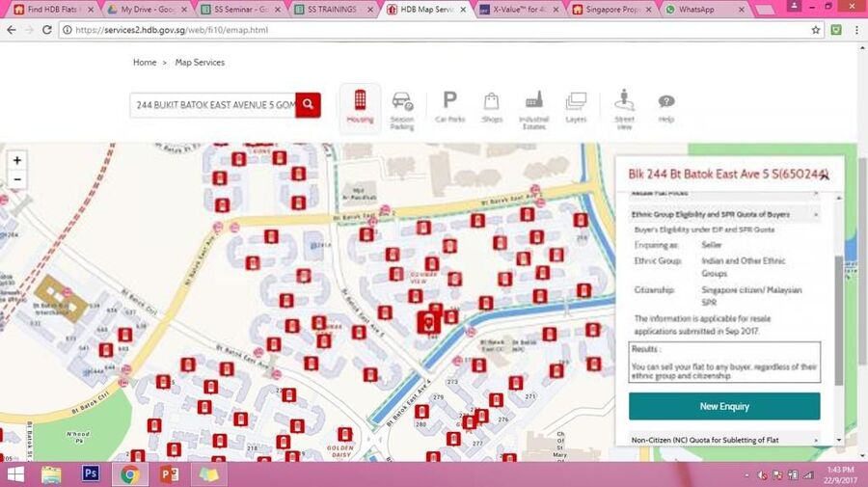Open Photoshop from the Windows taskbar

(x=91, y=474)
